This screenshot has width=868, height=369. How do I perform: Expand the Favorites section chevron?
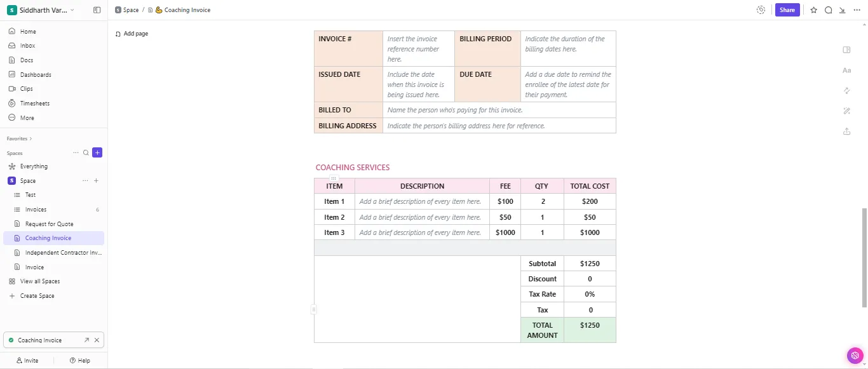[x=31, y=138]
